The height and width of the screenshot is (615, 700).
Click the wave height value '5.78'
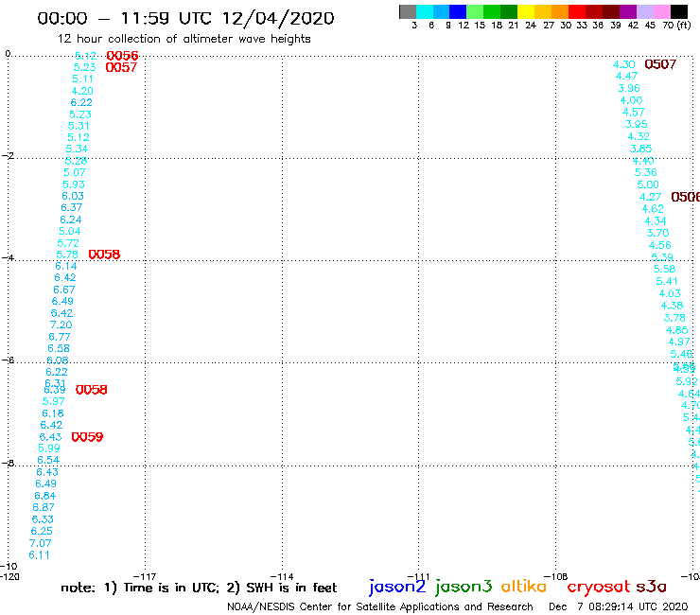coord(67,255)
